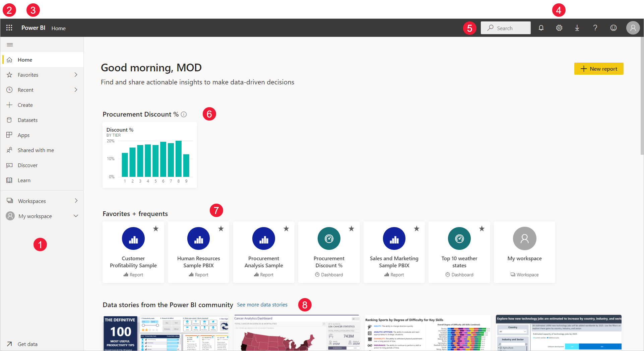The width and height of the screenshot is (644, 351).
Task: Toggle favorite star on Sales and Marketing Sample
Action: [416, 229]
